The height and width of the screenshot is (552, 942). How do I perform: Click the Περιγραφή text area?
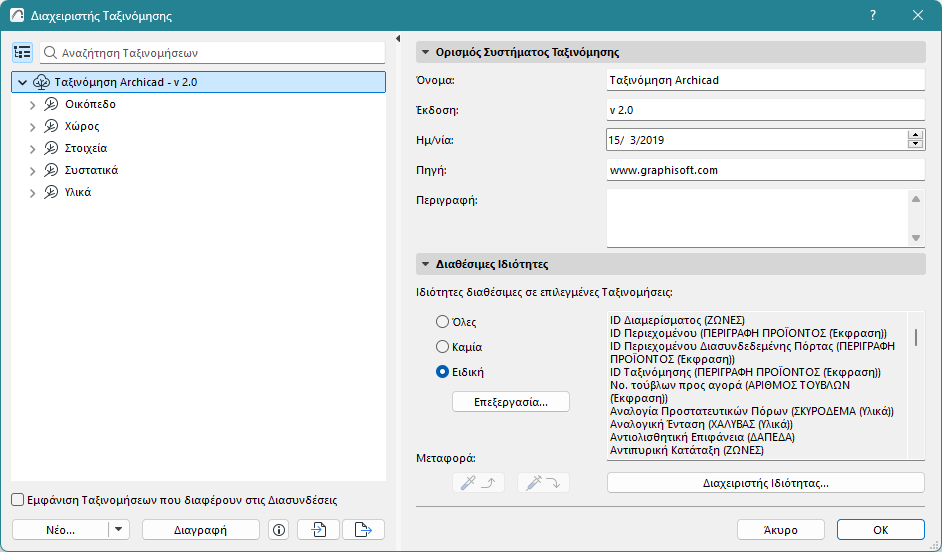pos(757,217)
